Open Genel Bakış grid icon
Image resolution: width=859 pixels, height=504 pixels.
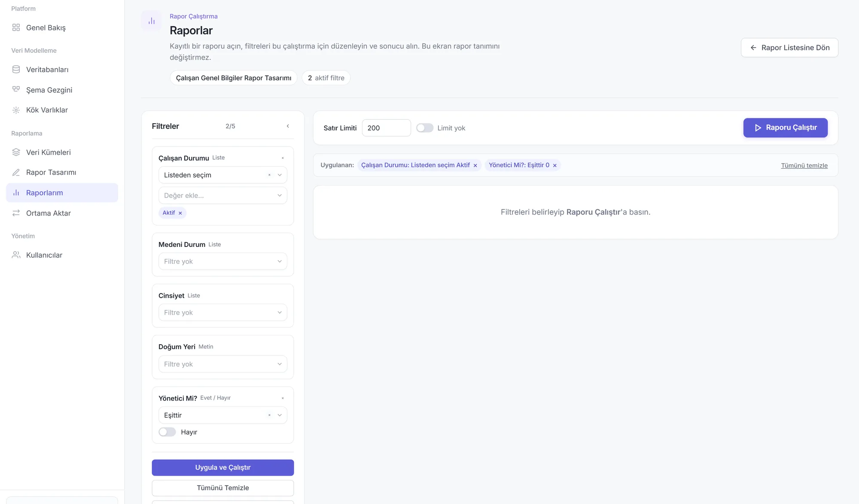16,27
